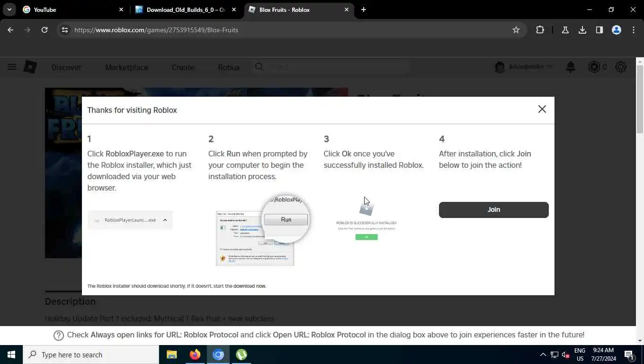The image size is (644, 364).
Task: Open Roblox notifications bell
Action: coord(570,67)
